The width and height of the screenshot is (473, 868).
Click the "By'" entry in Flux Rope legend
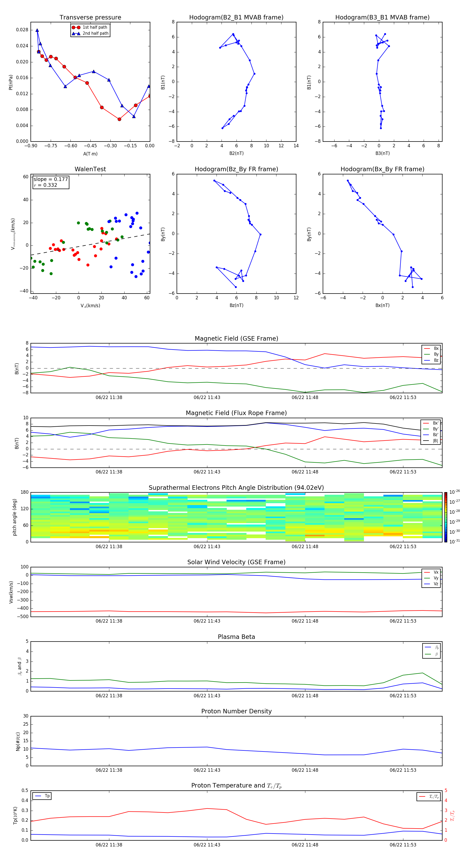pos(431,429)
